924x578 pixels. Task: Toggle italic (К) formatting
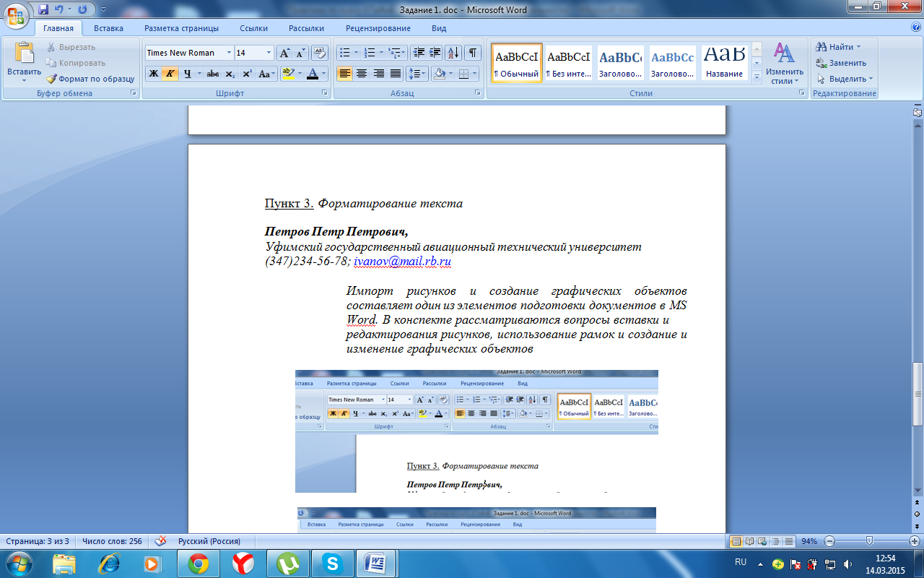pyautogui.click(x=170, y=74)
